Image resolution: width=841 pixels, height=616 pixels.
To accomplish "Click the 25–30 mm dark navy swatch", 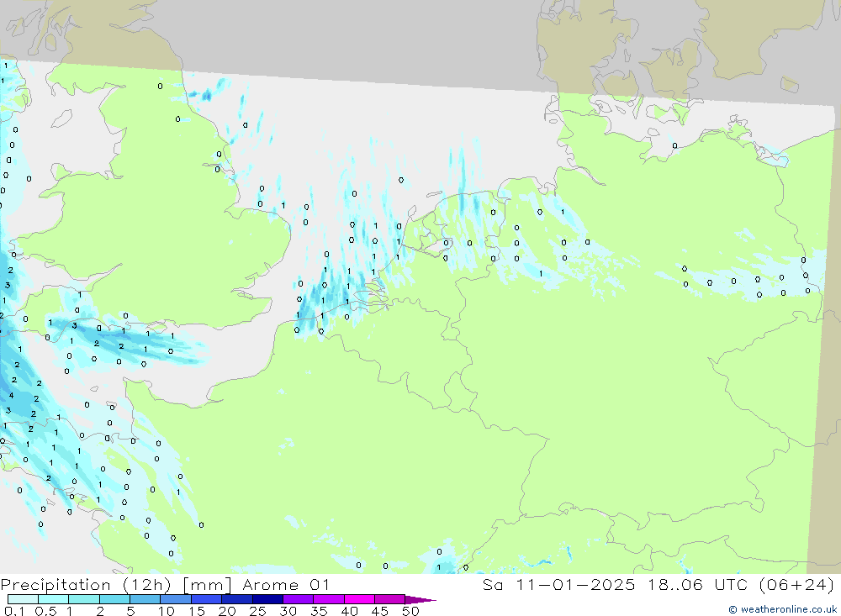I will click(x=267, y=599).
